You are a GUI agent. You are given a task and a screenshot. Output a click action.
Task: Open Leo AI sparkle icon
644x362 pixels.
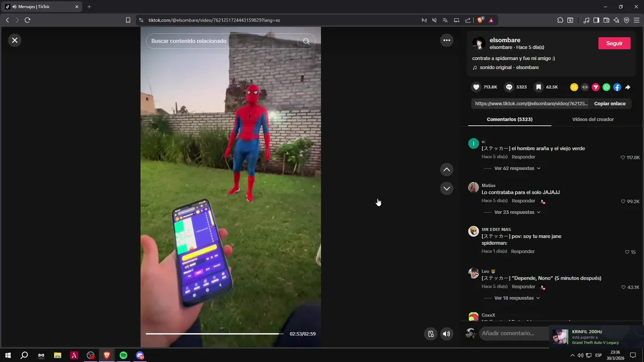(616, 20)
